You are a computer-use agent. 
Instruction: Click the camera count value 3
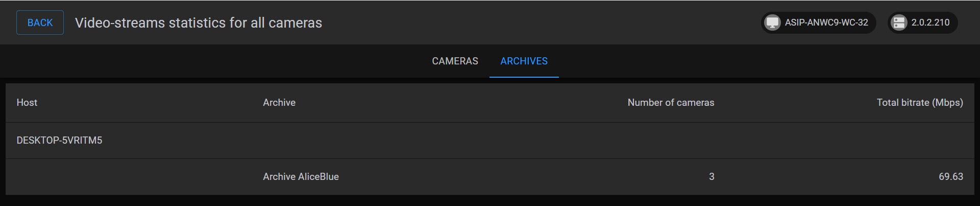712,177
